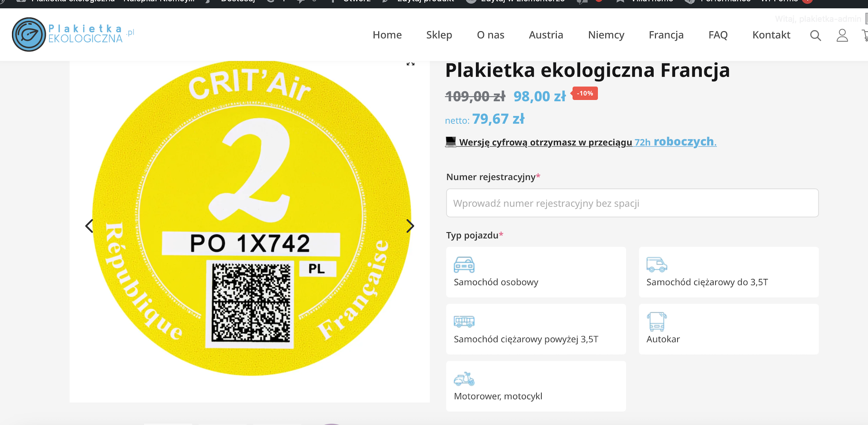Open the site search magnifier icon

(815, 35)
